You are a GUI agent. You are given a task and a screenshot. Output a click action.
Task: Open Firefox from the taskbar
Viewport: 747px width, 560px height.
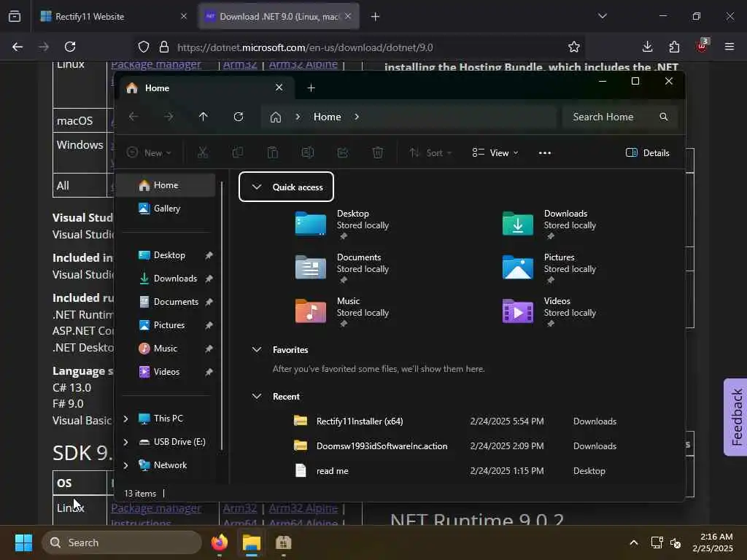220,542
